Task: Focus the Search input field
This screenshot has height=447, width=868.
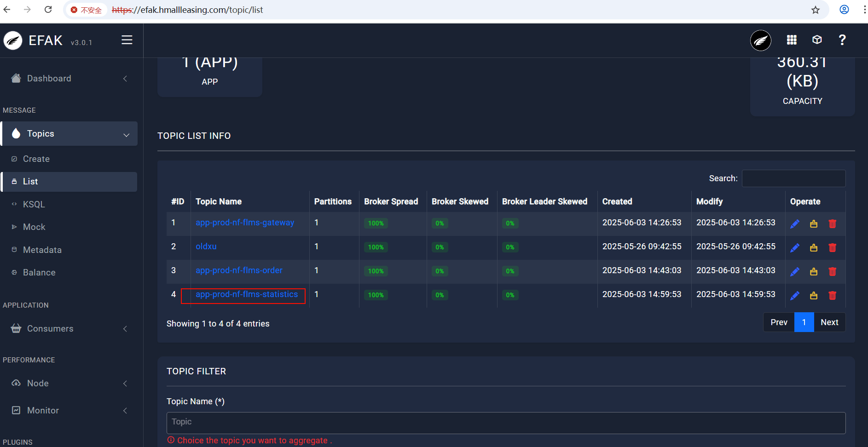Action: pos(793,178)
